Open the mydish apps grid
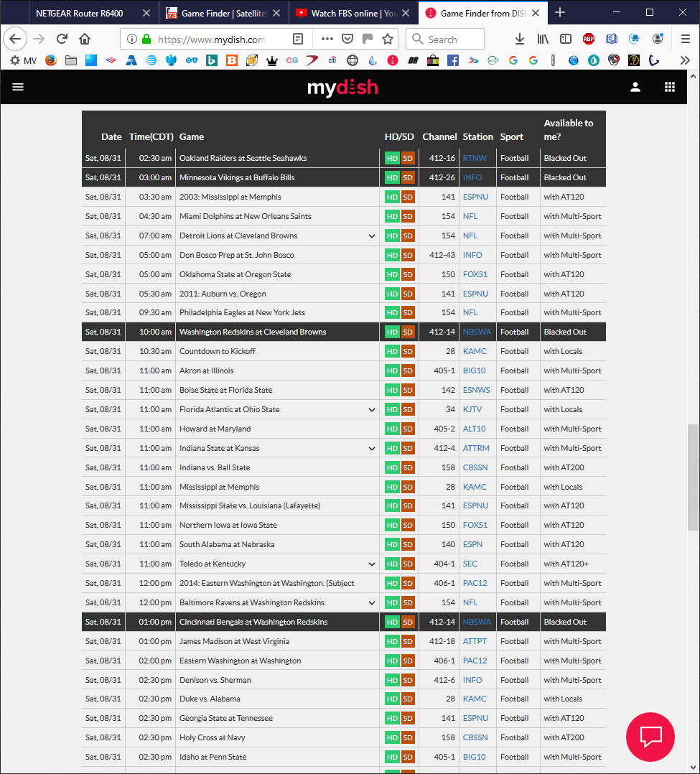Viewport: 700px width, 774px height. 669,88
